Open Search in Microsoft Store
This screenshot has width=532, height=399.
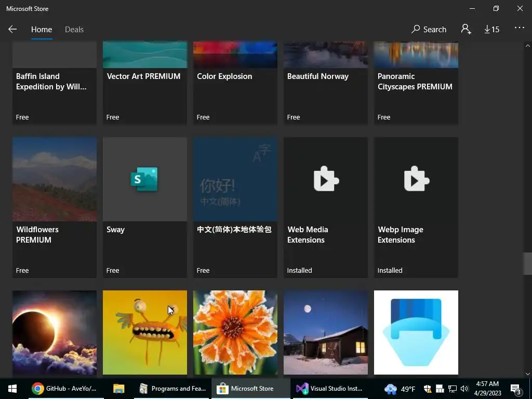pyautogui.click(x=429, y=30)
